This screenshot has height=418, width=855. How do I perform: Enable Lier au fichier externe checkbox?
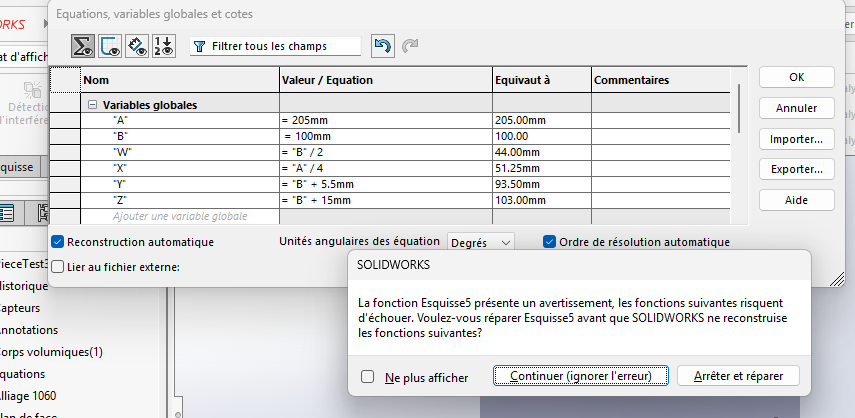coord(58,267)
